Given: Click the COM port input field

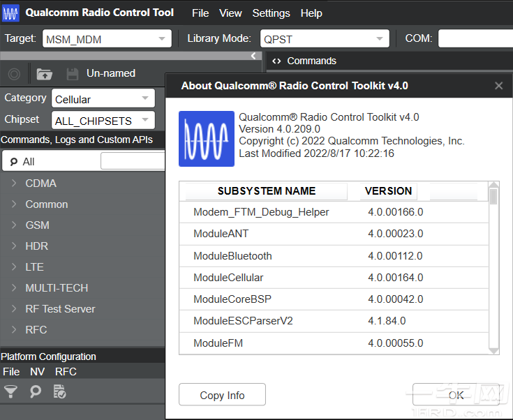Looking at the screenshot, I should click(475, 39).
